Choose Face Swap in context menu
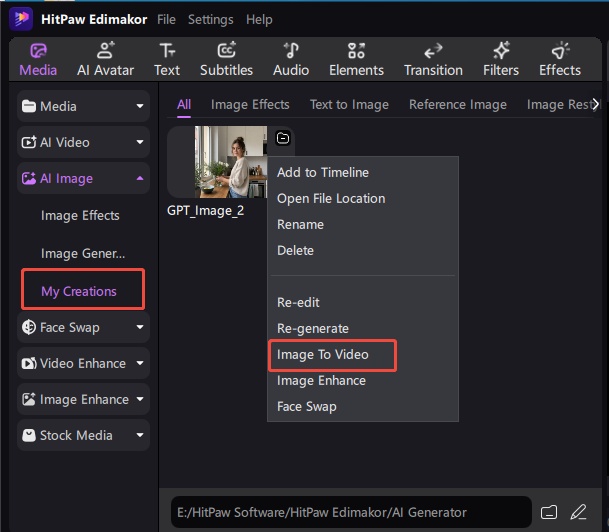 [306, 407]
